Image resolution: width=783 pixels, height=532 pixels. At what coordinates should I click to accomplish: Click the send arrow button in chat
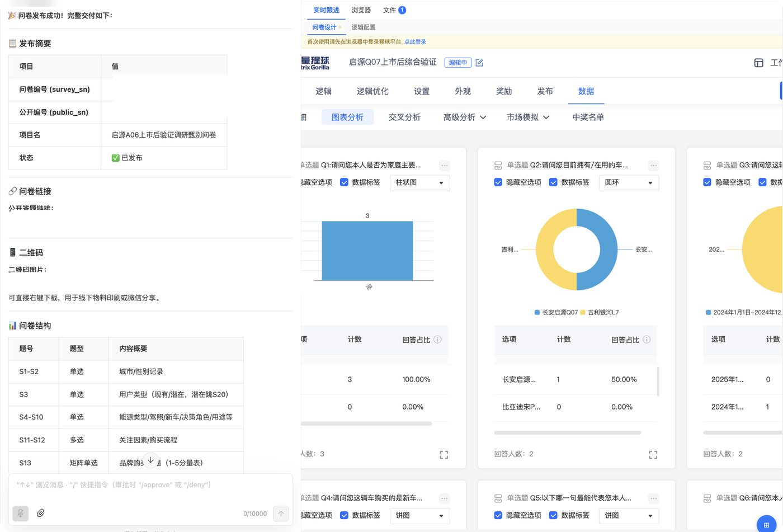point(281,513)
